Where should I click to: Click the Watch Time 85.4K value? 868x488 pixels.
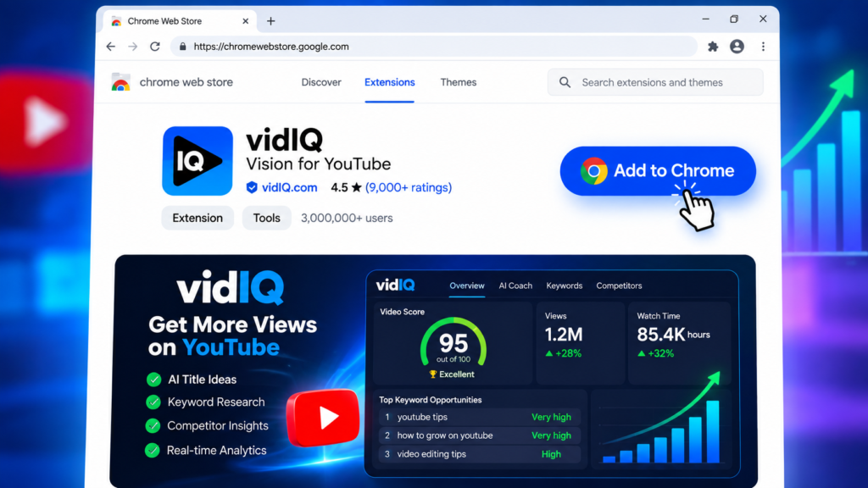pyautogui.click(x=661, y=335)
